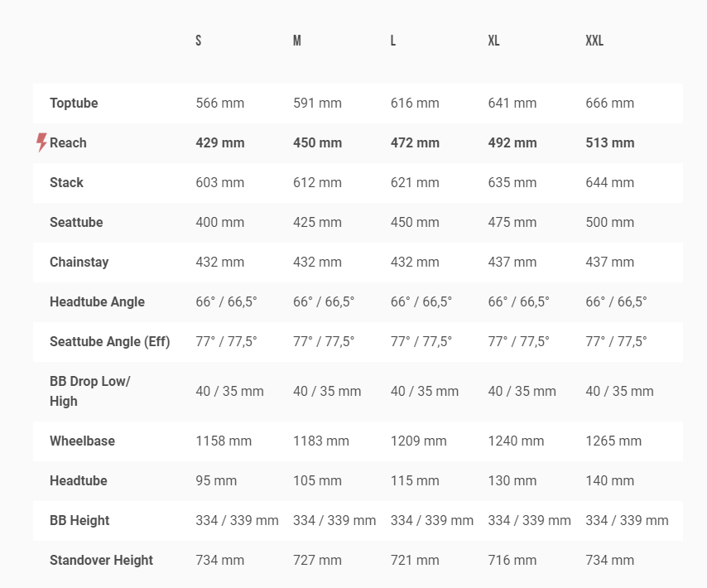Click the Reach row label
This screenshot has height=588, width=707.
[68, 143]
